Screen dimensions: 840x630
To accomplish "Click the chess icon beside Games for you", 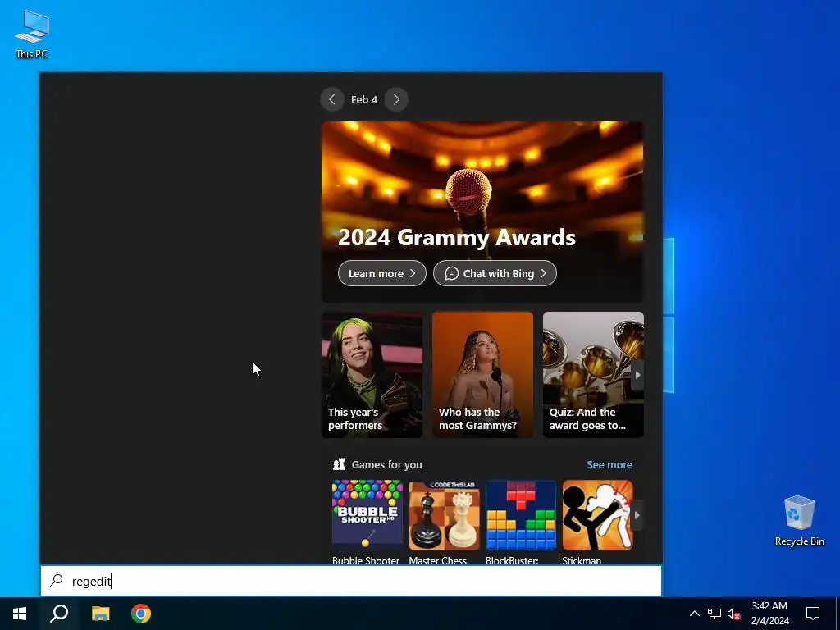I will [x=339, y=464].
